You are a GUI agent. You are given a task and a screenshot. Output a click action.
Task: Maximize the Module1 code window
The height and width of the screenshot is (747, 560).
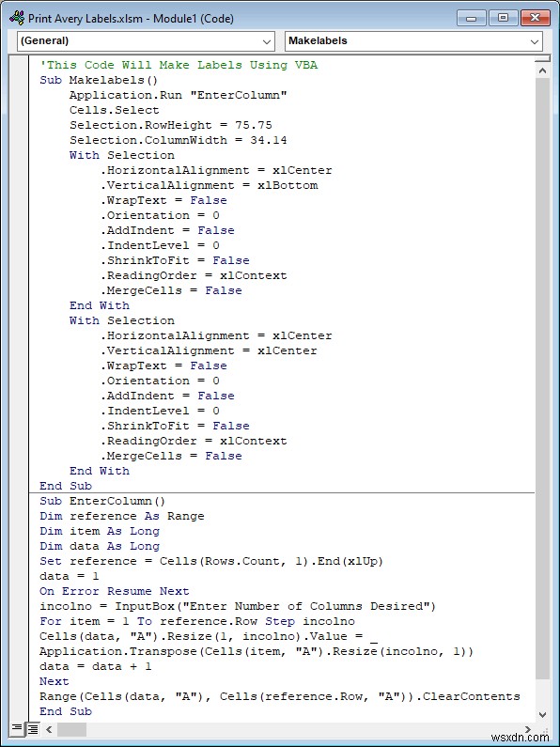504,19
